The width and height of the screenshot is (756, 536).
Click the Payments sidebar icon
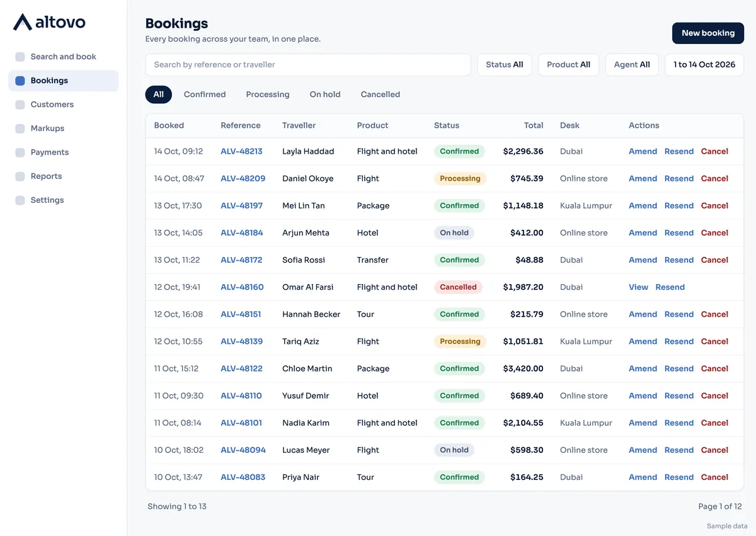[20, 152]
